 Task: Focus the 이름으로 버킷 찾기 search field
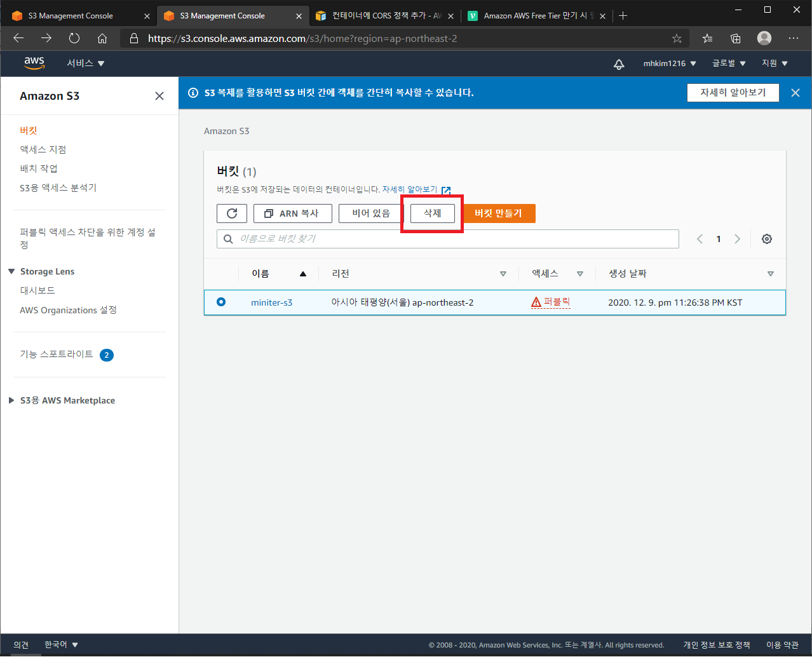pyautogui.click(x=448, y=239)
